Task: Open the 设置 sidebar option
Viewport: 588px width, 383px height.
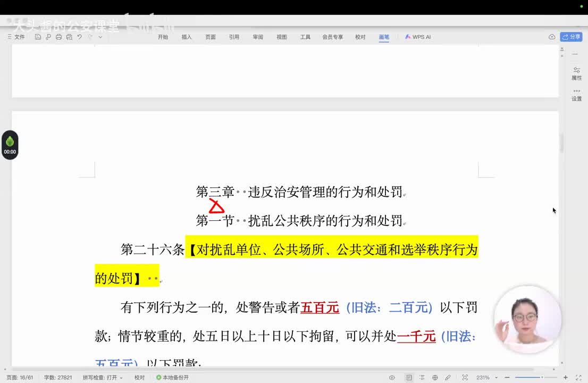Action: 576,95
